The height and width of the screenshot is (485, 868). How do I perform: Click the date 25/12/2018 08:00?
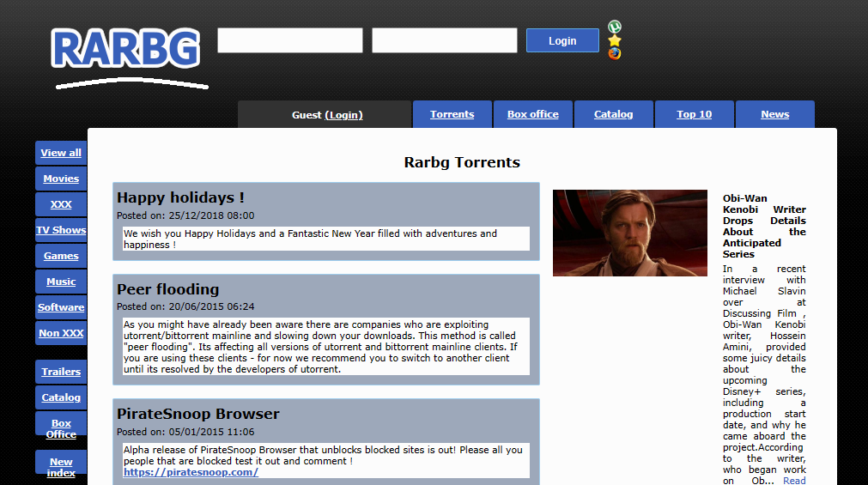tap(211, 215)
